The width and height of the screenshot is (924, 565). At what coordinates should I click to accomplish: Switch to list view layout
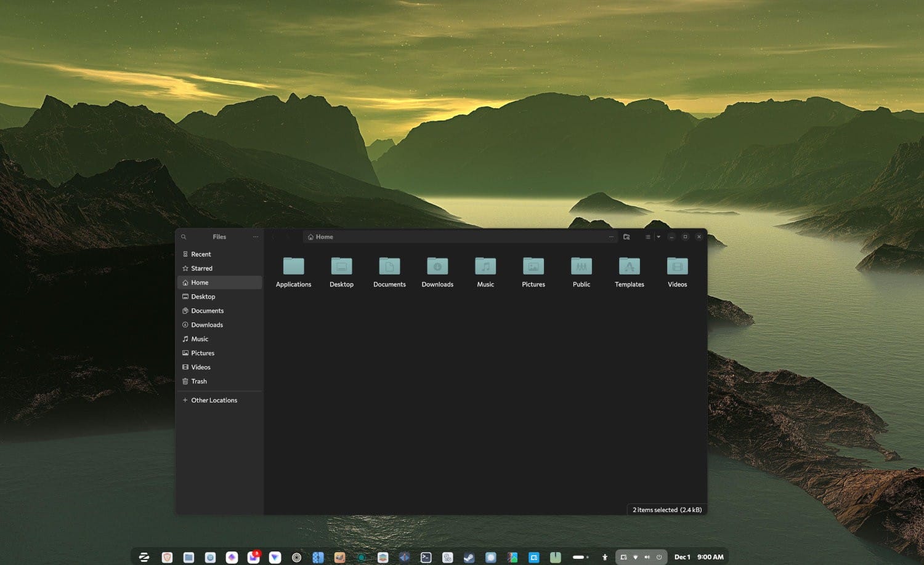click(647, 236)
